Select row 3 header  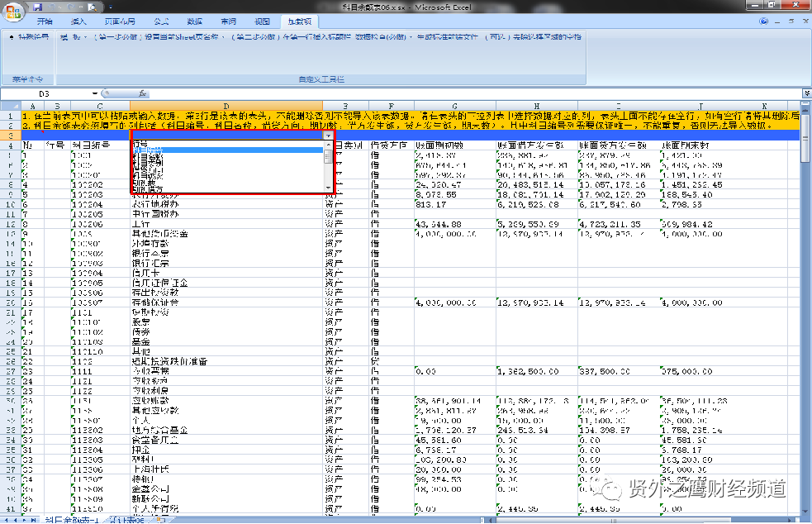tap(11, 136)
